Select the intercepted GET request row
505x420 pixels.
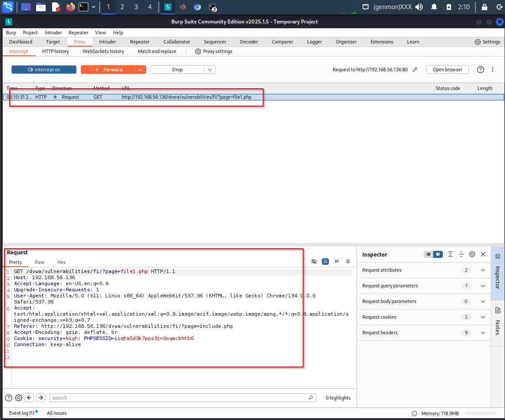coord(253,97)
